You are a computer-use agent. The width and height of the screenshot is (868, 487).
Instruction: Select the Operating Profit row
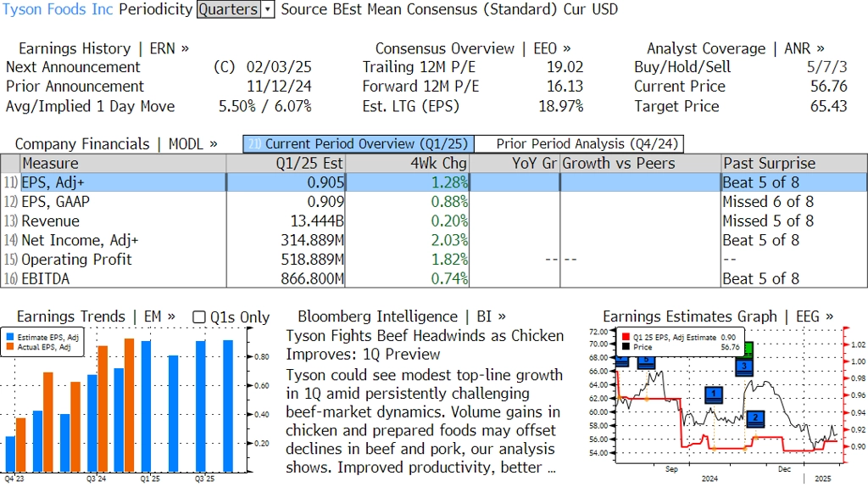pyautogui.click(x=434, y=260)
